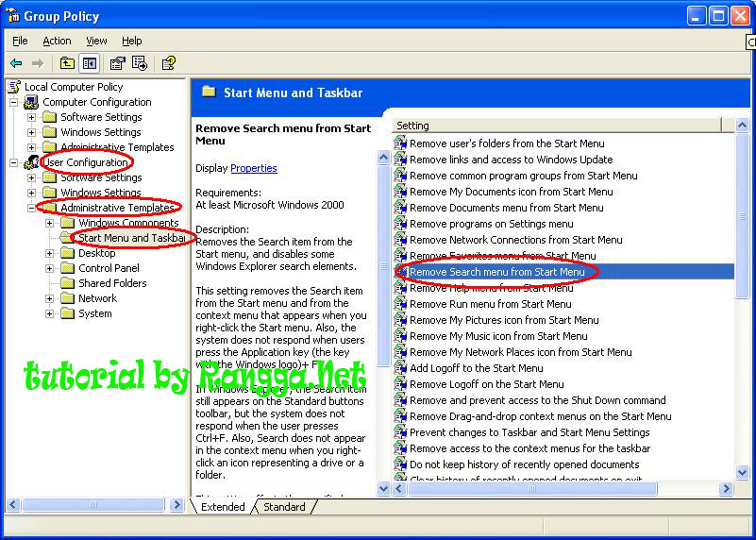
Task: Click the User Configuration user icon
Action: pos(31,162)
